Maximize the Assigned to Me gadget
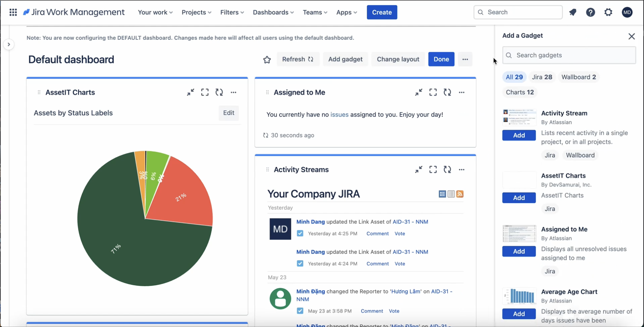Image resolution: width=644 pixels, height=327 pixels. point(433,92)
